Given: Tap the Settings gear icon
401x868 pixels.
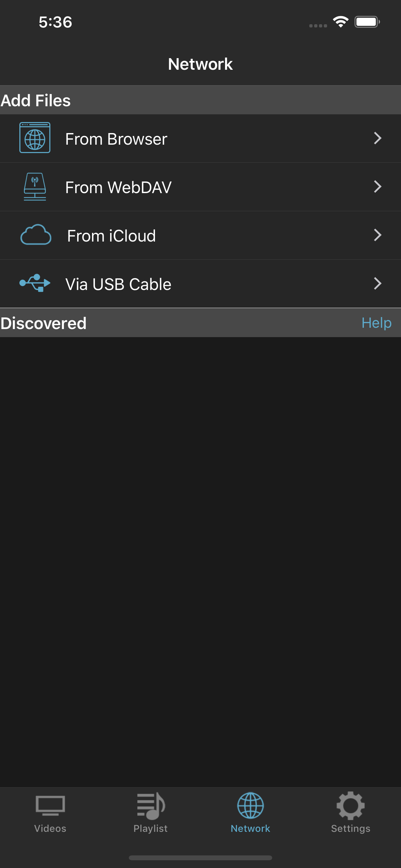Looking at the screenshot, I should coord(350,806).
